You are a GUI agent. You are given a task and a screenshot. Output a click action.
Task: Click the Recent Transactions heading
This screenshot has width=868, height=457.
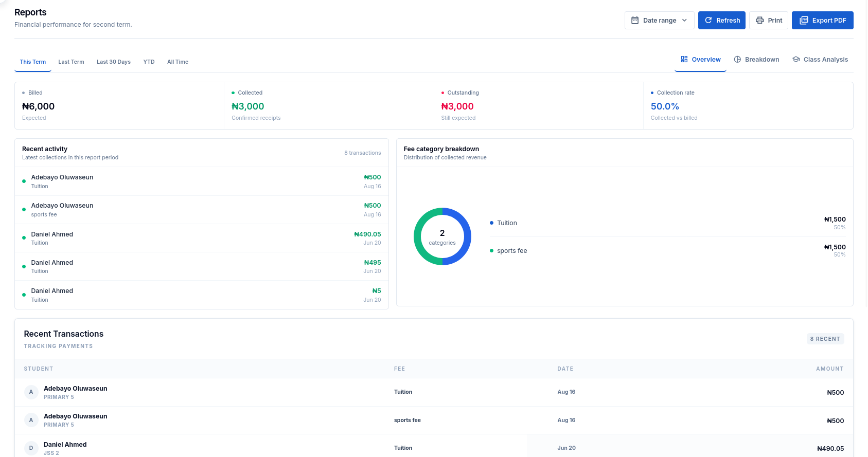(x=64, y=334)
